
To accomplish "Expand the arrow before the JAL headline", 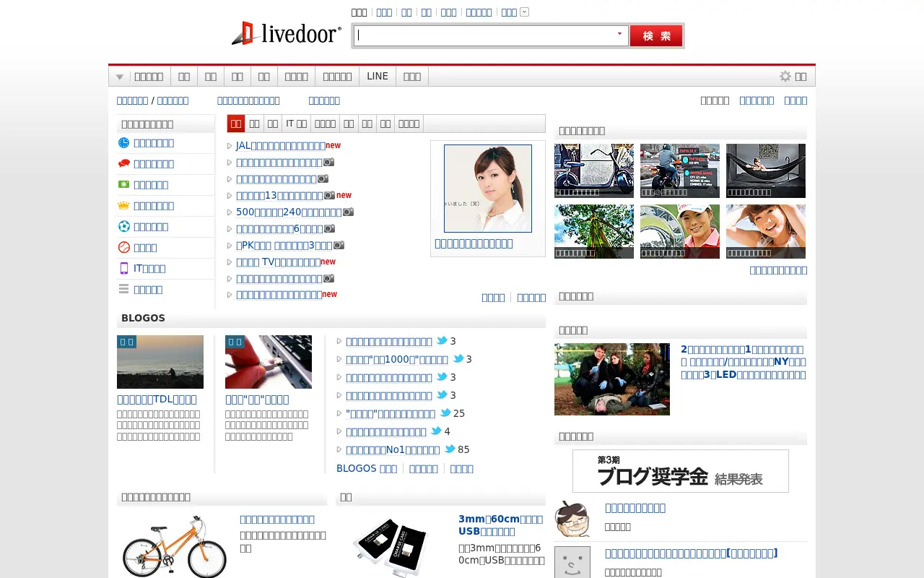I will point(230,146).
